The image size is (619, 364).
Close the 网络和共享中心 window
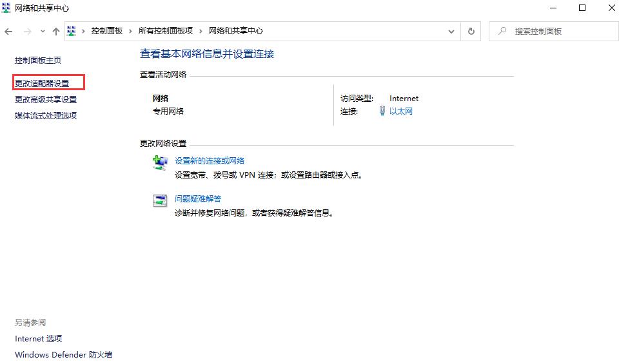(611, 8)
